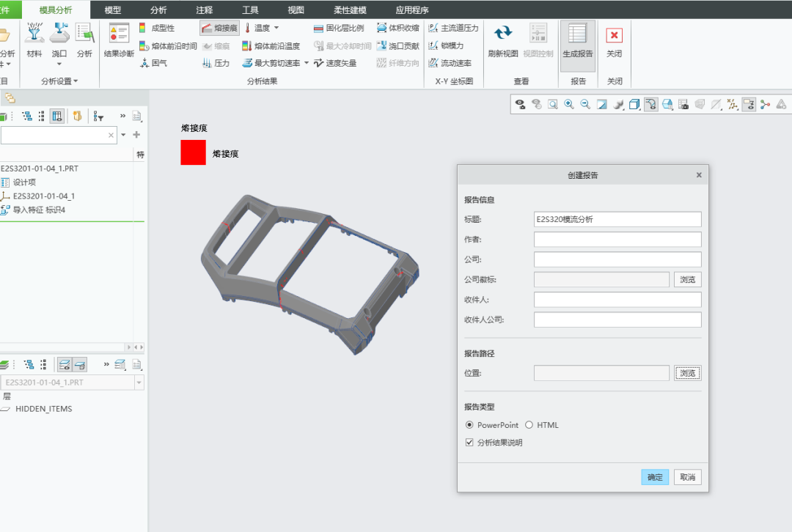Show the 浇口贡献 gate contribution result
Viewport: 792px width, 532px height.
(398, 46)
